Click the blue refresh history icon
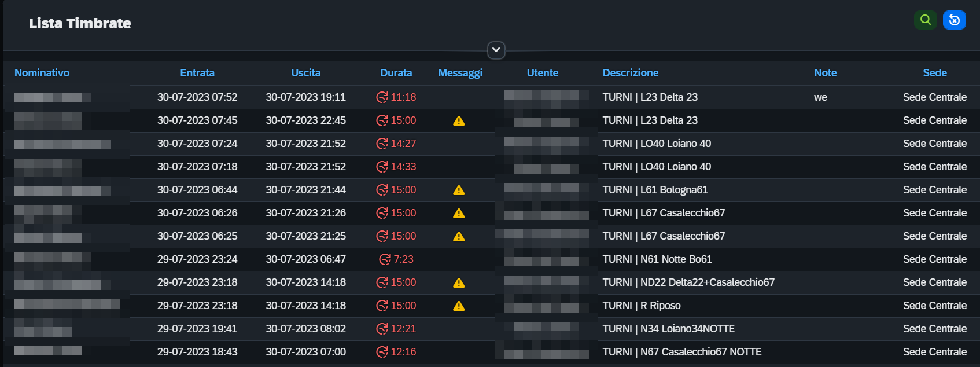Screen dimensions: 980x367 click(x=954, y=20)
